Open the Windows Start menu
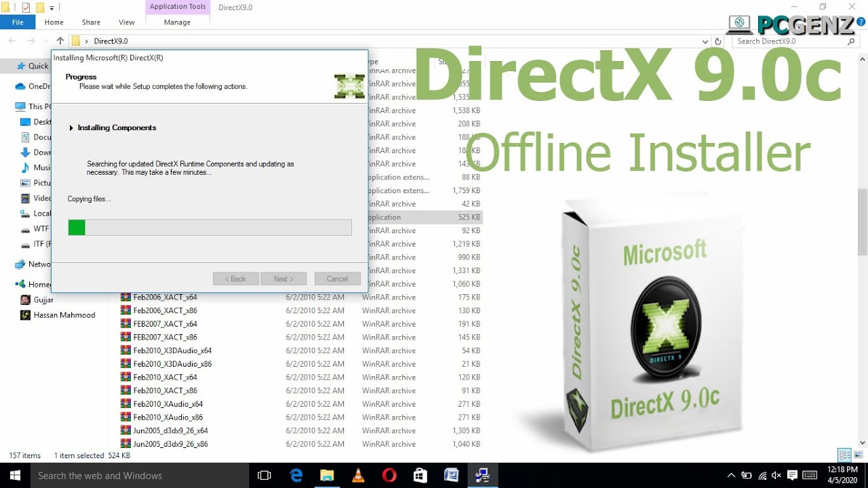The width and height of the screenshot is (868, 488). [x=14, y=475]
